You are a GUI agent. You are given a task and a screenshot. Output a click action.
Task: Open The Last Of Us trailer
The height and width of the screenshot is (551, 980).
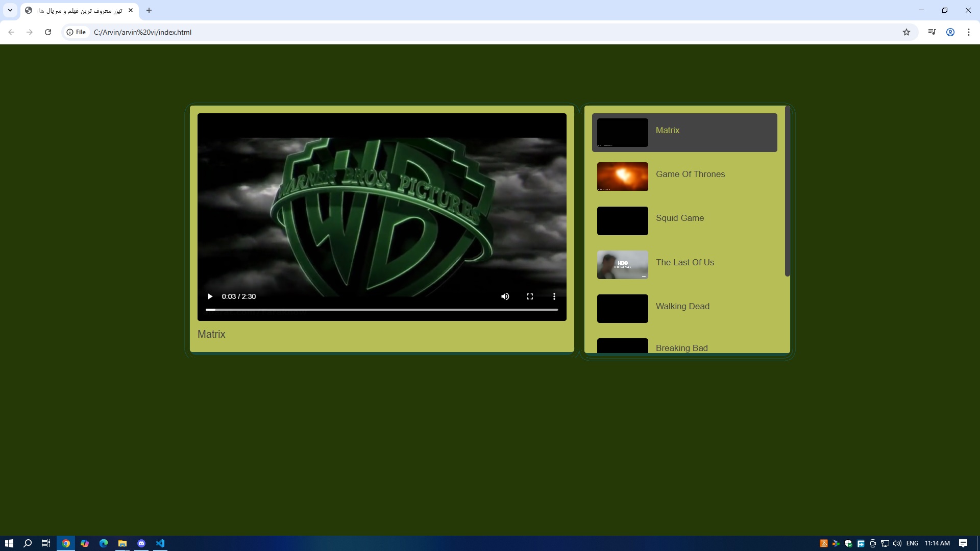684,263
